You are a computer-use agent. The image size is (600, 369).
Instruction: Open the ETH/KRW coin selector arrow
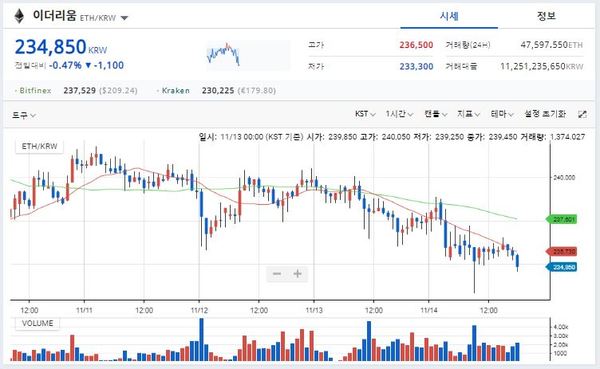124,18
